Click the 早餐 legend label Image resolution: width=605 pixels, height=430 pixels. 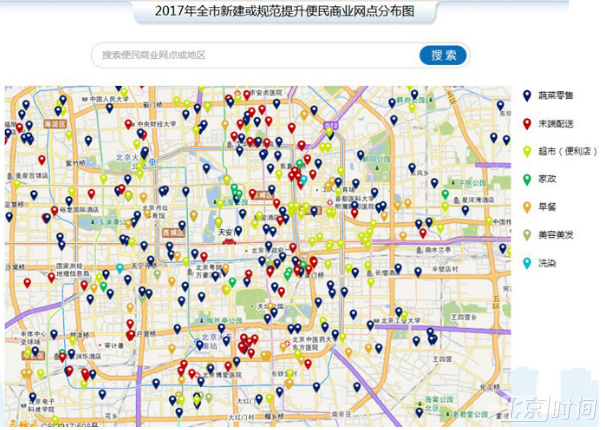pos(551,207)
